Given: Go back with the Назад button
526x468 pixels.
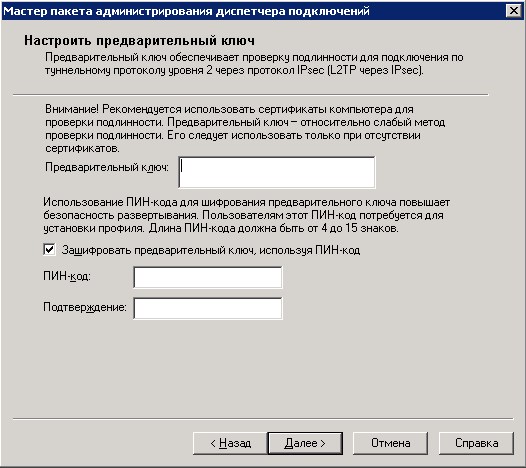Looking at the screenshot, I should click(230, 444).
